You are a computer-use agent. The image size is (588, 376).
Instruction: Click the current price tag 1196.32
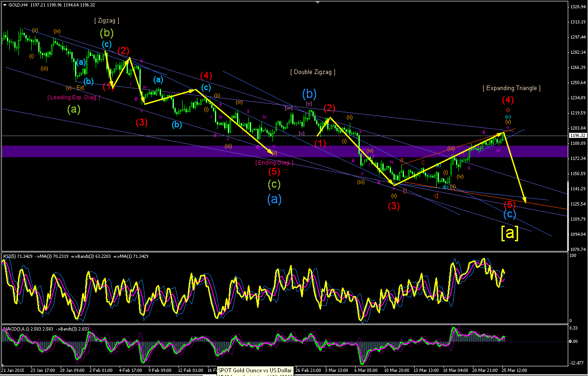[x=577, y=136]
